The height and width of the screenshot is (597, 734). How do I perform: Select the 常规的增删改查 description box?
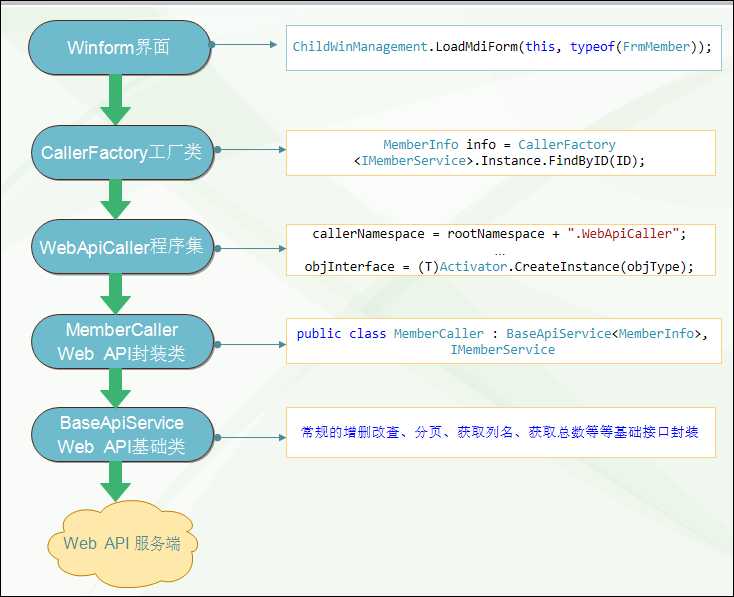click(x=501, y=432)
